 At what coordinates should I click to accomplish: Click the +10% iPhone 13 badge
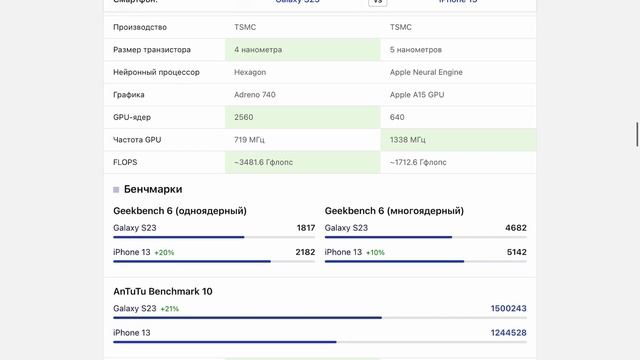tap(375, 253)
